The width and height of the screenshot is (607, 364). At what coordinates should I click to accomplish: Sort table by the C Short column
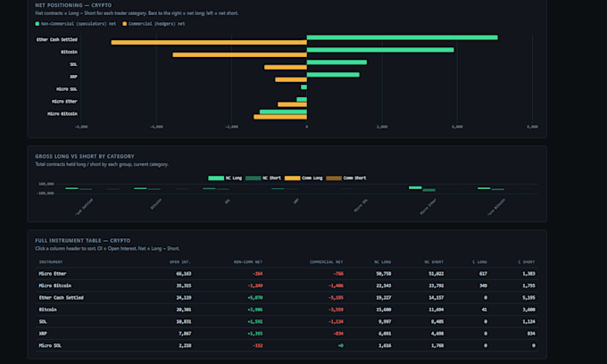(x=527, y=262)
